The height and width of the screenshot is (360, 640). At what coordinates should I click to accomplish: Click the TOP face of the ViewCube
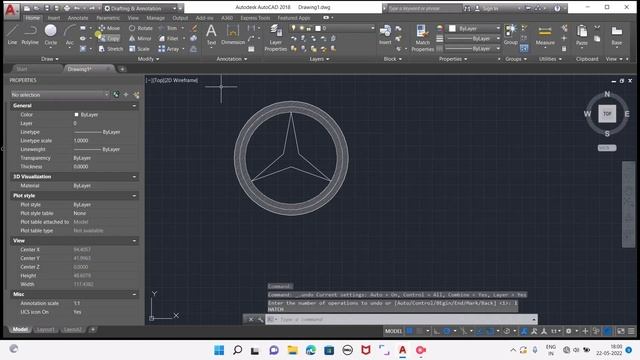607,114
